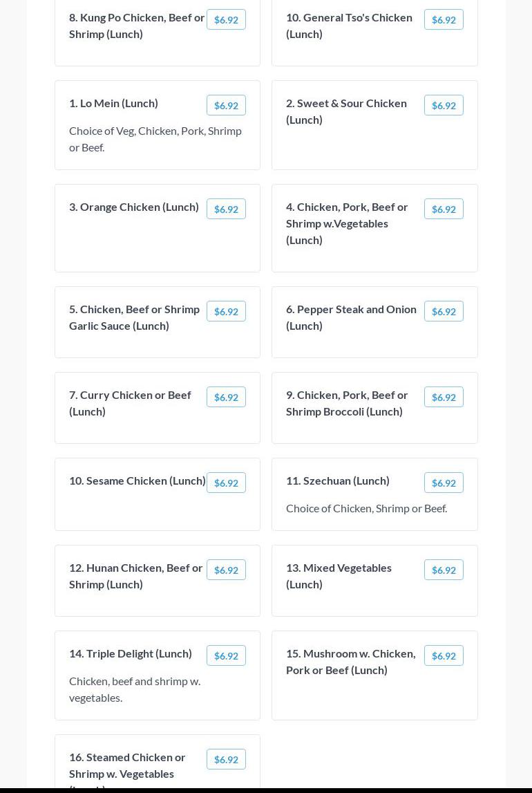Image resolution: width=532 pixels, height=793 pixels.
Task: Select the Chicken, Beef or Shrimp Garlic Sauce title
Action: coord(134,317)
